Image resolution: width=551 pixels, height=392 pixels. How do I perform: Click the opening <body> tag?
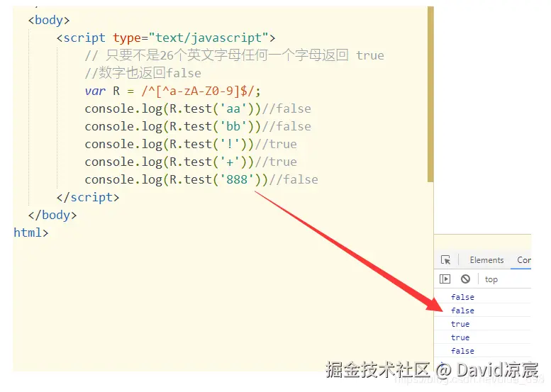(49, 20)
